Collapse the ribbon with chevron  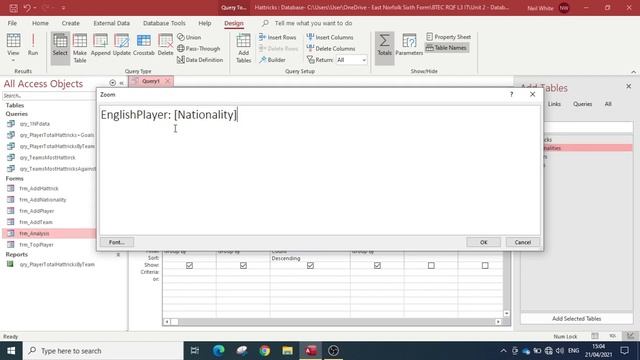pyautogui.click(x=633, y=72)
